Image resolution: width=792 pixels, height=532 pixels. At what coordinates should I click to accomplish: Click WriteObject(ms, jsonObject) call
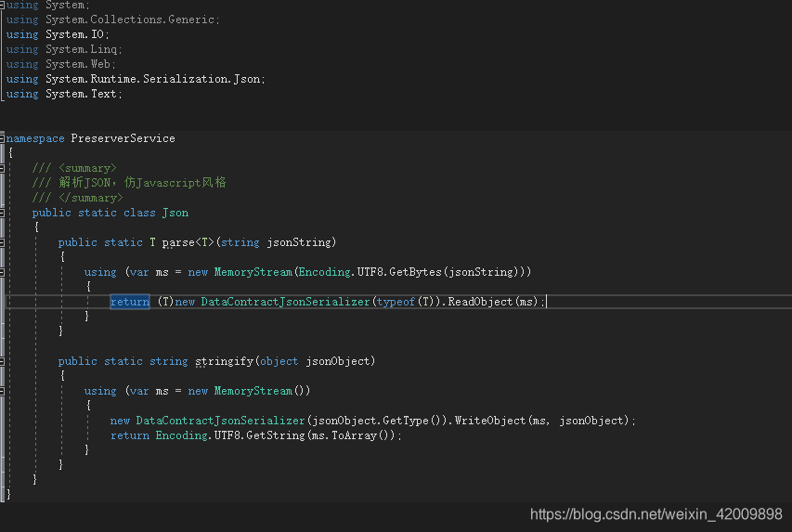click(542, 421)
